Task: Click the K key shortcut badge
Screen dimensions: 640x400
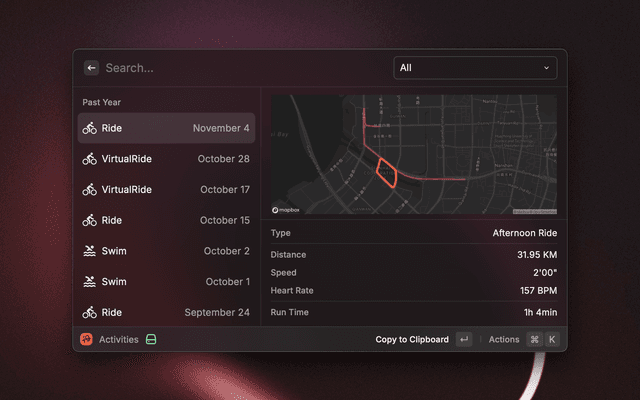Action: [551, 340]
